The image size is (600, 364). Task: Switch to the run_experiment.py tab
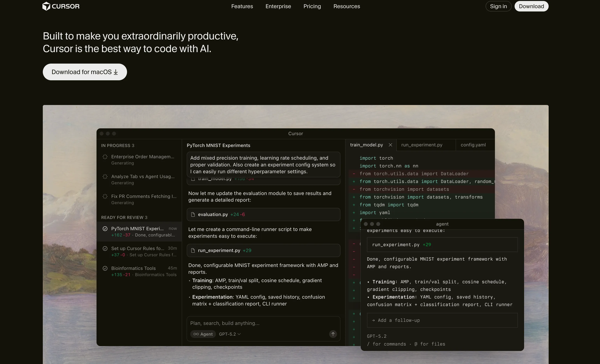422,145
